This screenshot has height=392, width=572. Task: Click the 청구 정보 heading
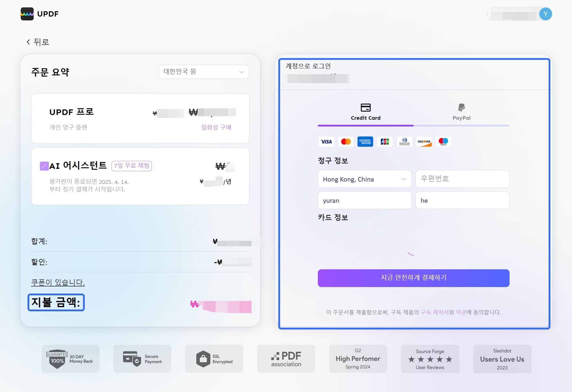(333, 161)
